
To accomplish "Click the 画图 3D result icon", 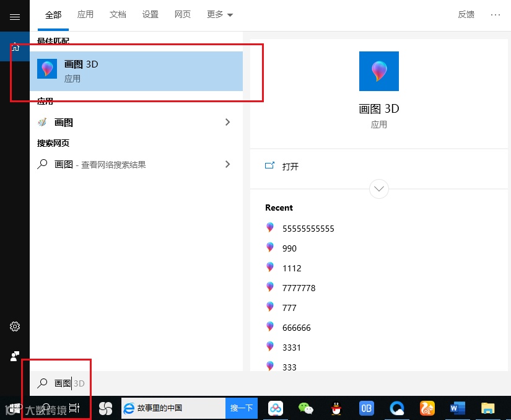I will click(47, 69).
